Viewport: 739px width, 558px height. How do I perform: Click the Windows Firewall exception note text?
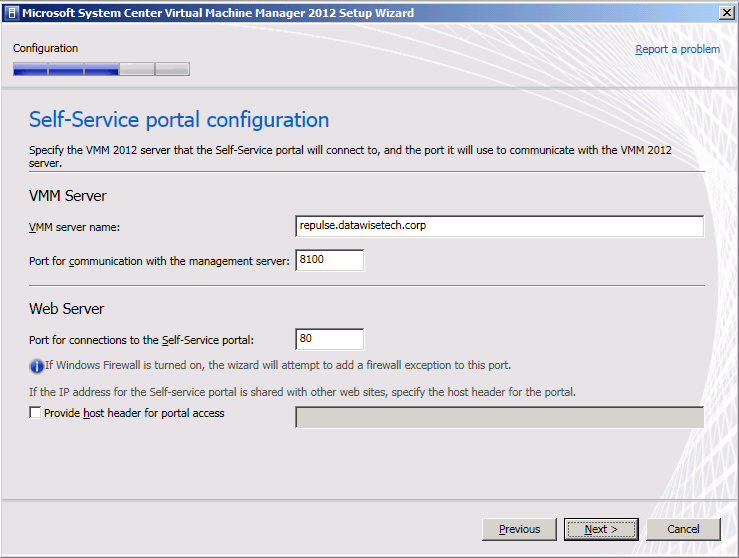pos(278,365)
